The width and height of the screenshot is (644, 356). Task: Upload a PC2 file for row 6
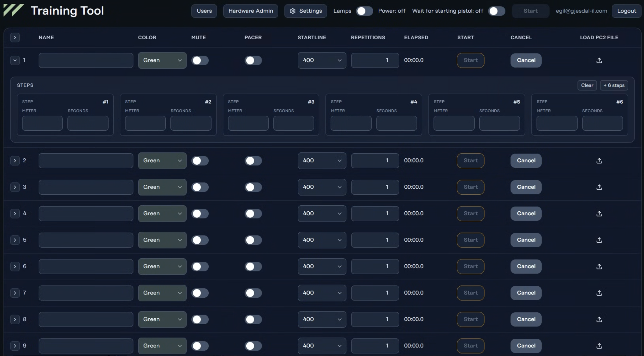pyautogui.click(x=599, y=266)
